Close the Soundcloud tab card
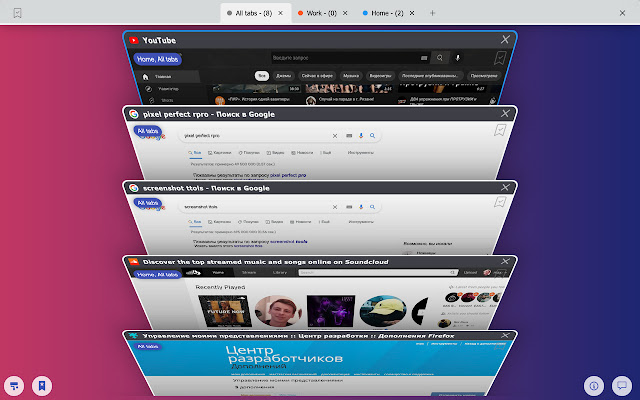Screen dimensions: 640x400 pos(505,261)
